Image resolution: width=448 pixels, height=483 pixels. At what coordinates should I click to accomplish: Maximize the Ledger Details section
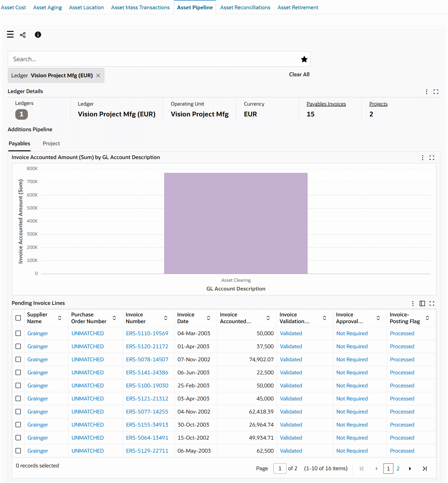(x=436, y=92)
